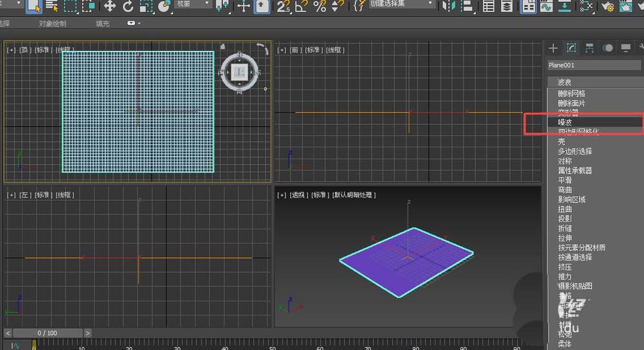Activate the Select and Place tool
Screen dimensions: 644x350
pos(164,6)
